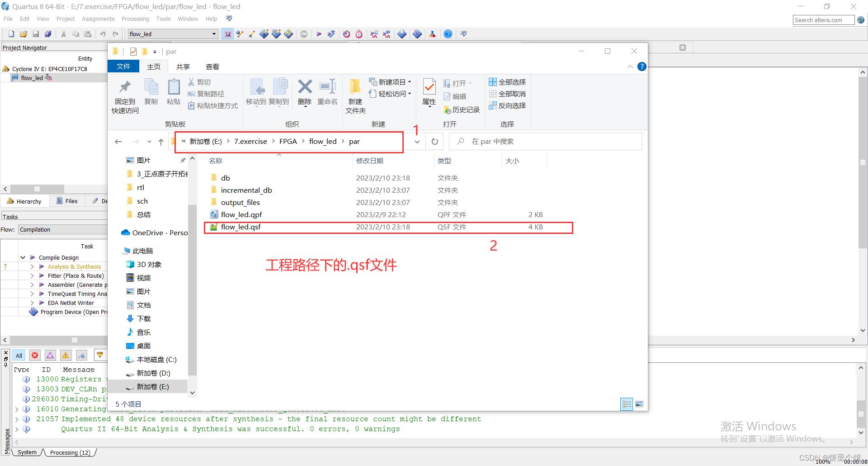
Task: Open Quartus Help question-mark icon
Action: point(448,34)
